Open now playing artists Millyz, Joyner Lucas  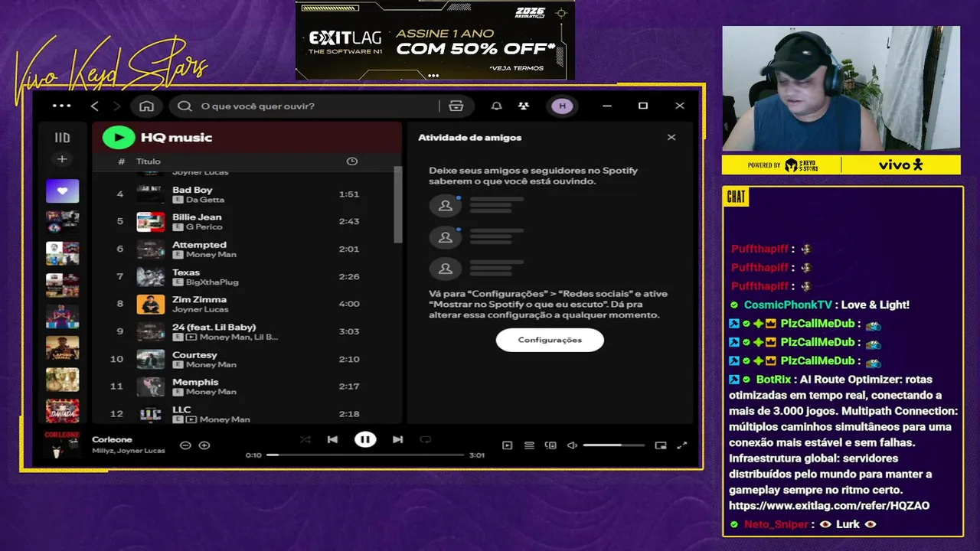pyautogui.click(x=129, y=451)
